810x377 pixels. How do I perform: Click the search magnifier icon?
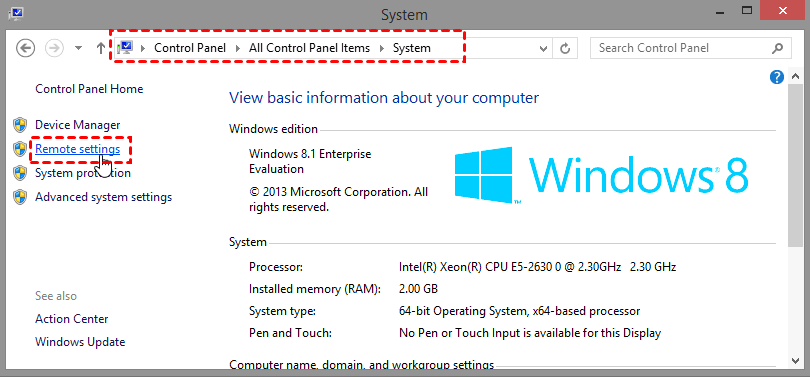[x=777, y=49]
